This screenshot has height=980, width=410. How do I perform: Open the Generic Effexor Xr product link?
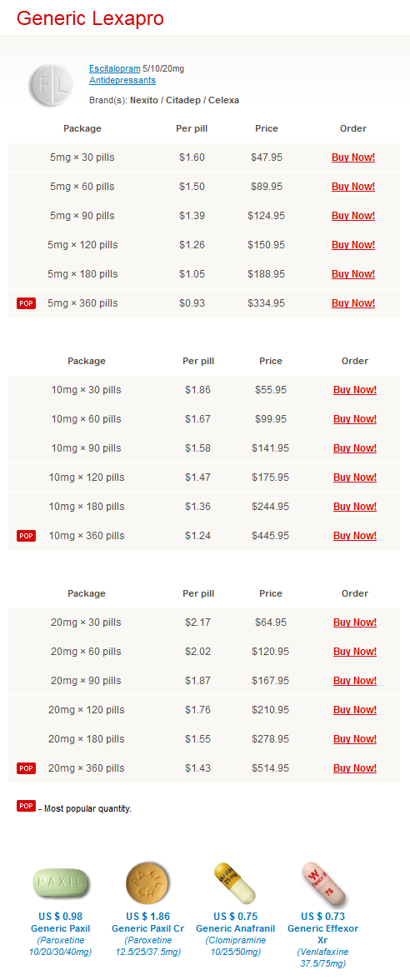tap(322, 934)
